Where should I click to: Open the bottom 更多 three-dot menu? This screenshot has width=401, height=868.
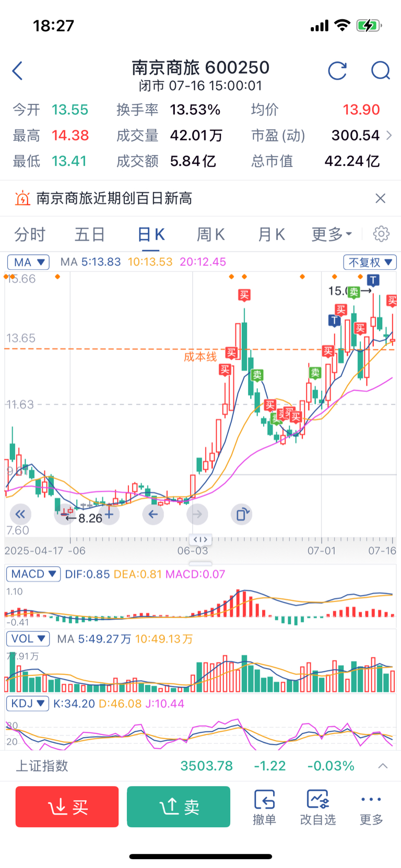coord(371,807)
